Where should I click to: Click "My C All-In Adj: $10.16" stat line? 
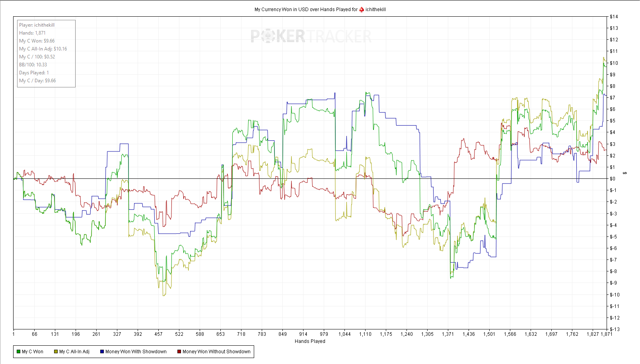click(x=43, y=49)
